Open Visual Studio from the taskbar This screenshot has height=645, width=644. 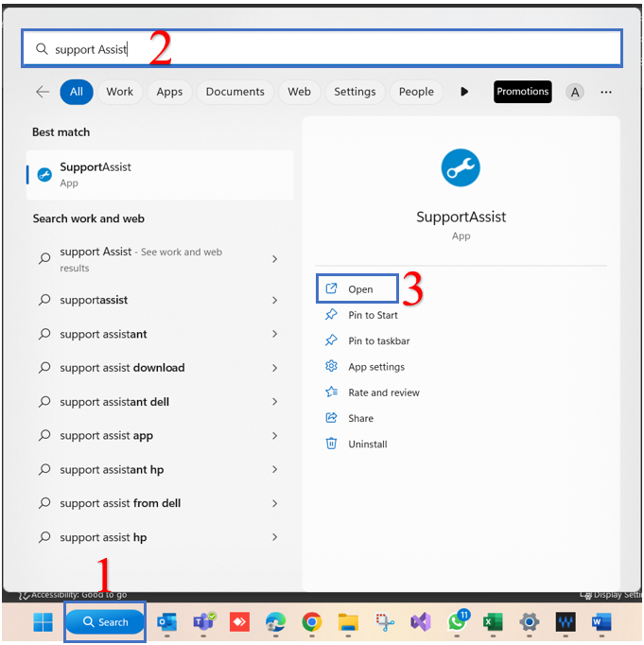click(x=421, y=622)
